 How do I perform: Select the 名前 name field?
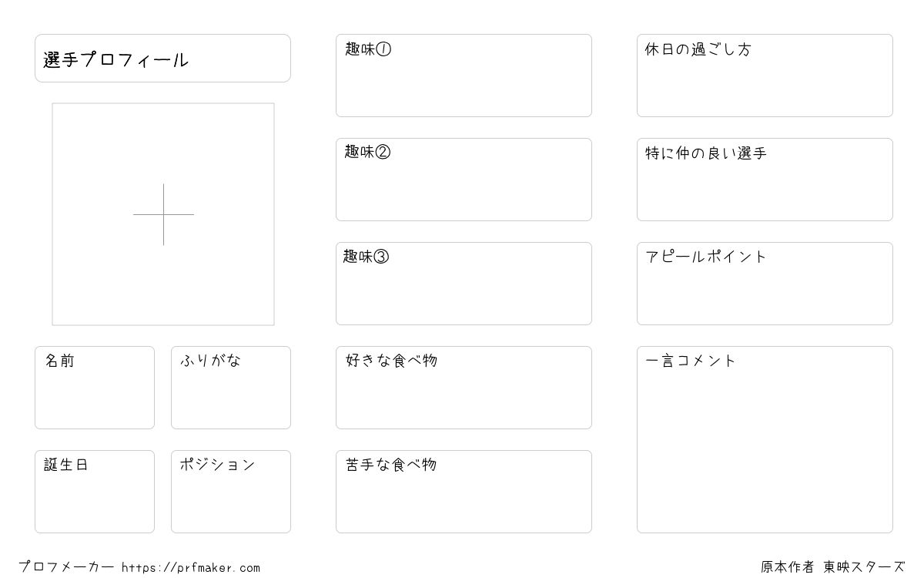click(x=95, y=388)
